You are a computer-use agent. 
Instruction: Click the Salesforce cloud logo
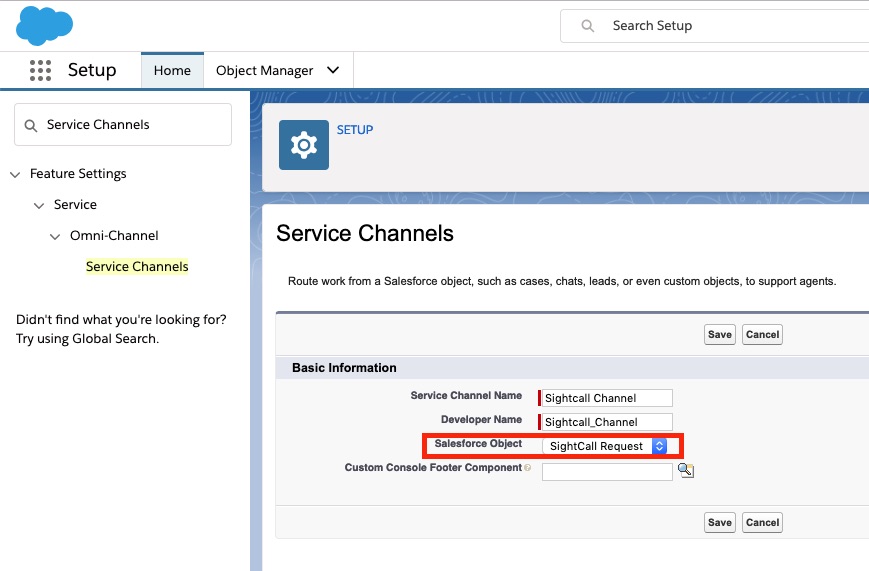click(44, 26)
